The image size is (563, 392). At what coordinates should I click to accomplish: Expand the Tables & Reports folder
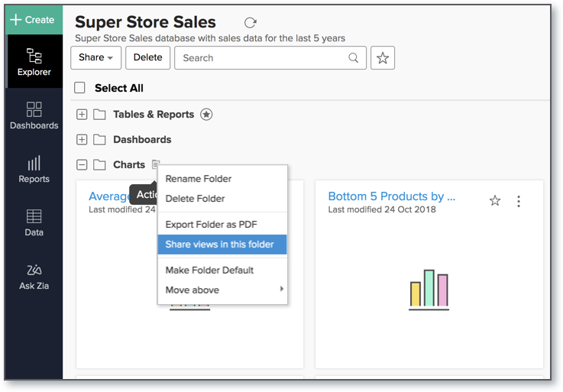tap(82, 115)
